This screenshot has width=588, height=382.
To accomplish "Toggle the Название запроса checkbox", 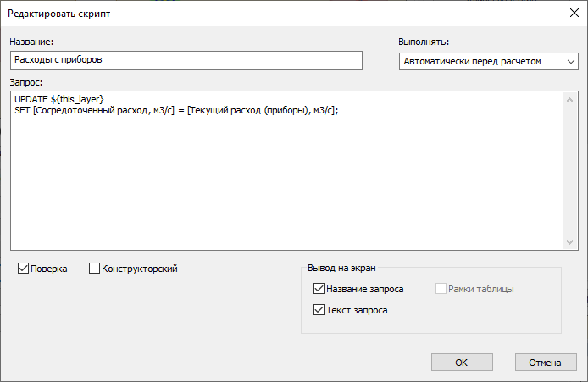I will click(x=319, y=289).
